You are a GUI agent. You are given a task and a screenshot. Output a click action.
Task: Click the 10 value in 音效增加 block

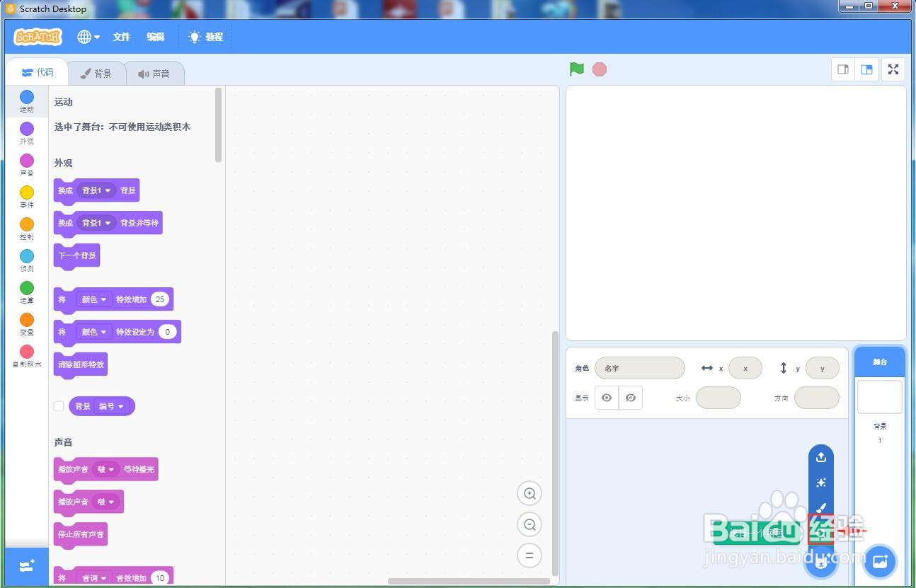(160, 578)
